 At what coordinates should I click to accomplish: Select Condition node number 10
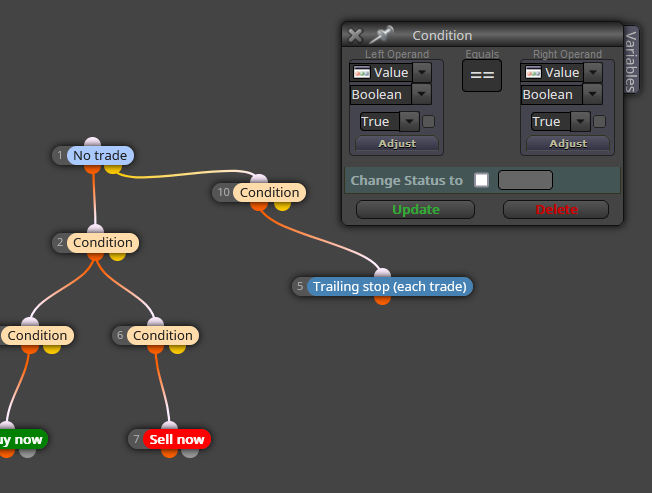[x=269, y=192]
